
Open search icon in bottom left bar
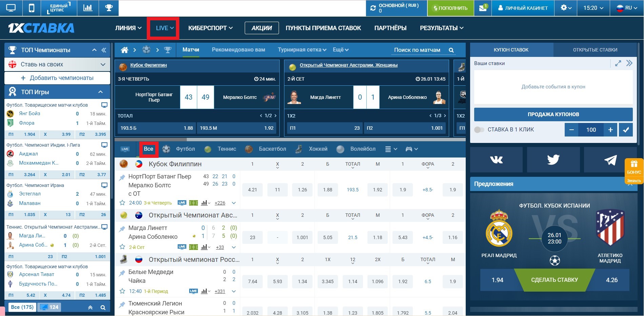pyautogui.click(x=103, y=308)
